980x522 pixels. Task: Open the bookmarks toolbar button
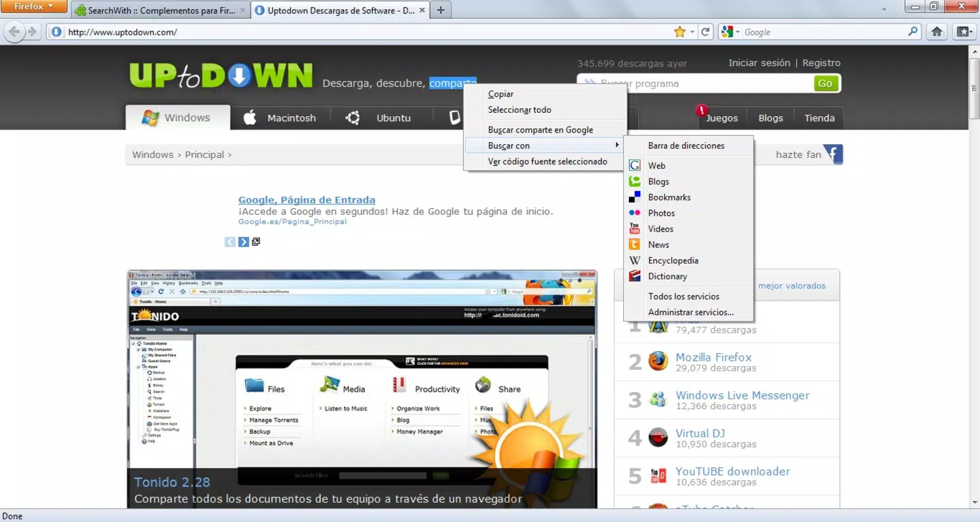click(x=963, y=31)
